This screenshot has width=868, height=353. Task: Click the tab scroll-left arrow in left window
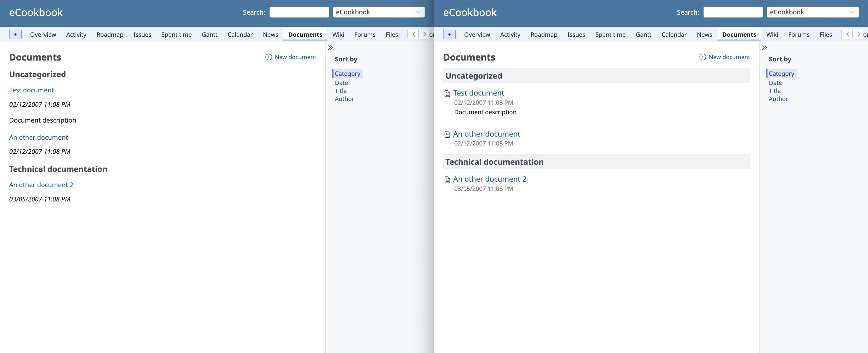413,34
